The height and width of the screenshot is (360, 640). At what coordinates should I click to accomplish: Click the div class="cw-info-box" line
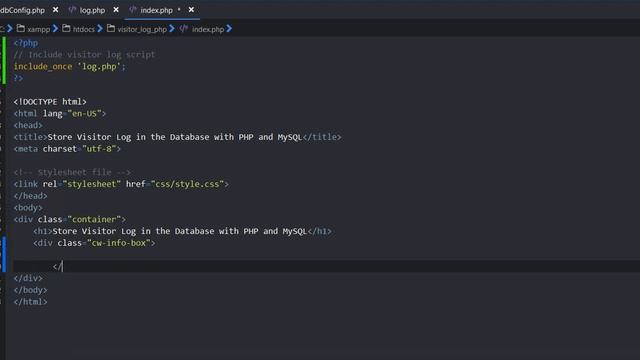[94, 243]
